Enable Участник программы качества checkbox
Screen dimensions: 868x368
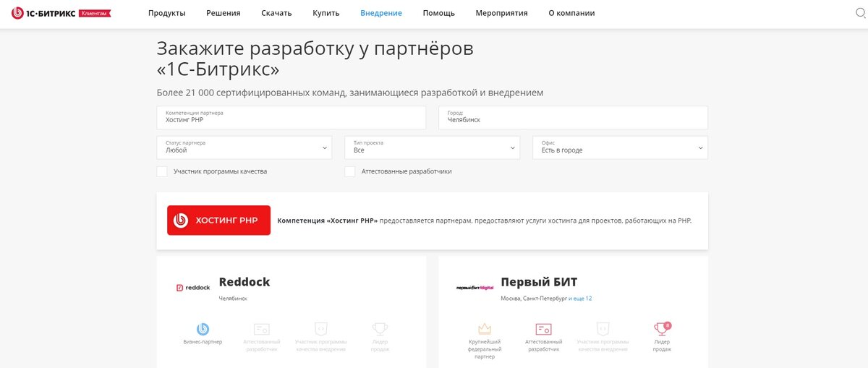[162, 171]
